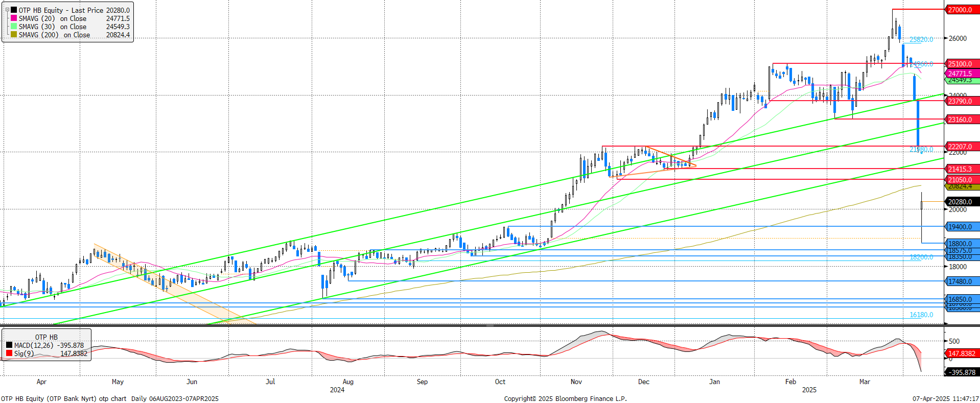Click the Apr label on time axis
Image resolution: width=980 pixels, height=403 pixels.
click(x=41, y=382)
